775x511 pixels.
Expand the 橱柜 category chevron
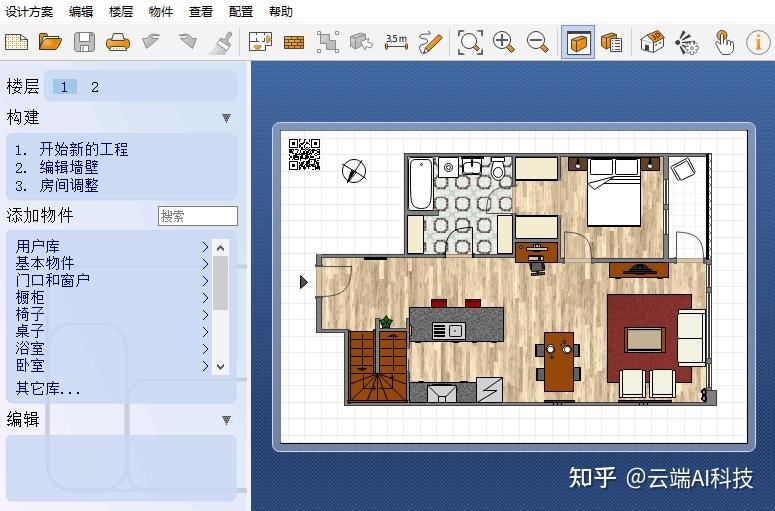(205, 298)
